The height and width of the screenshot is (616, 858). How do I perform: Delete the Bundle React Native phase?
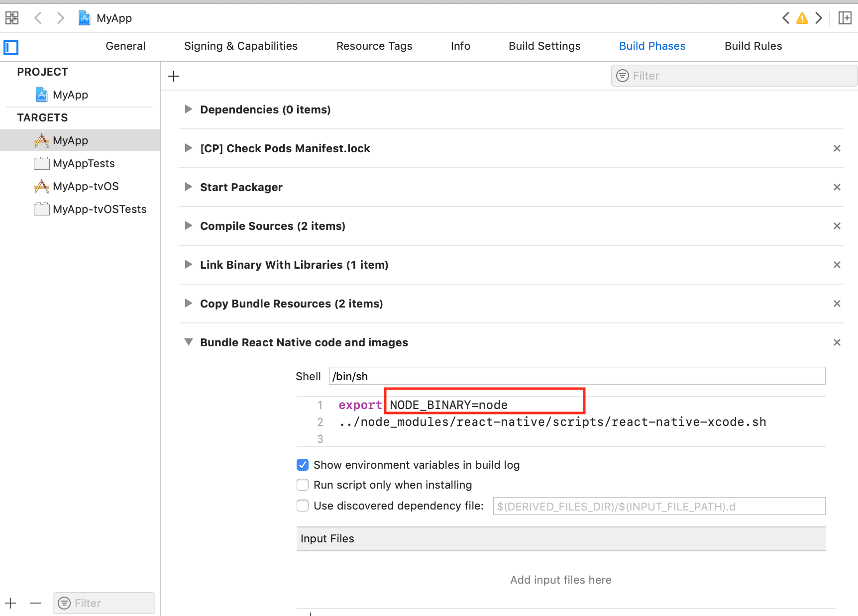[x=837, y=342]
